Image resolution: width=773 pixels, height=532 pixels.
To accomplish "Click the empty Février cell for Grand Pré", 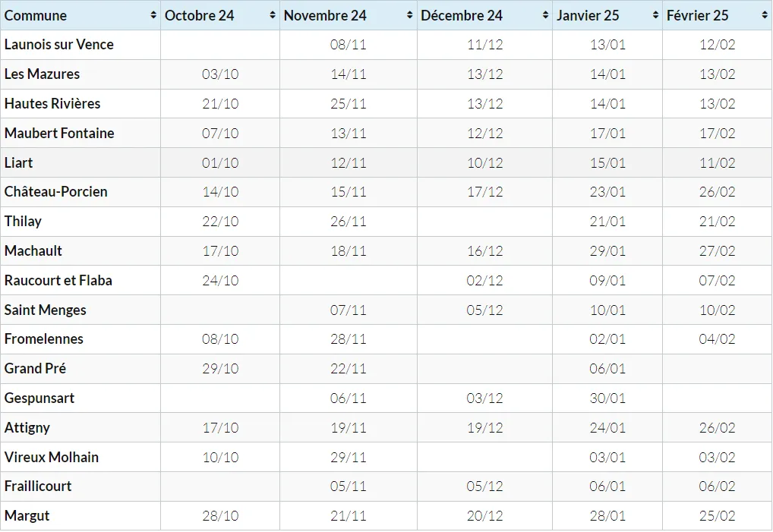I will pyautogui.click(x=717, y=369).
